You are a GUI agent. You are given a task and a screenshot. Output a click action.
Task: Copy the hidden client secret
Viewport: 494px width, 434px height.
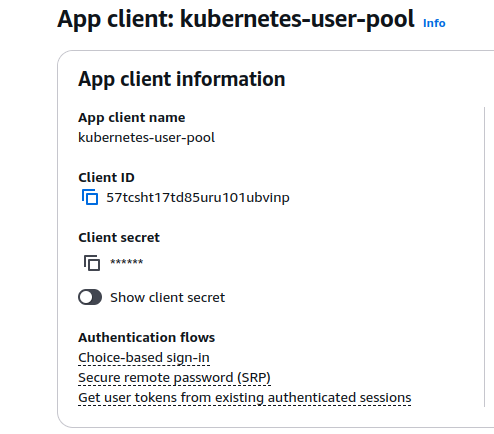point(92,263)
